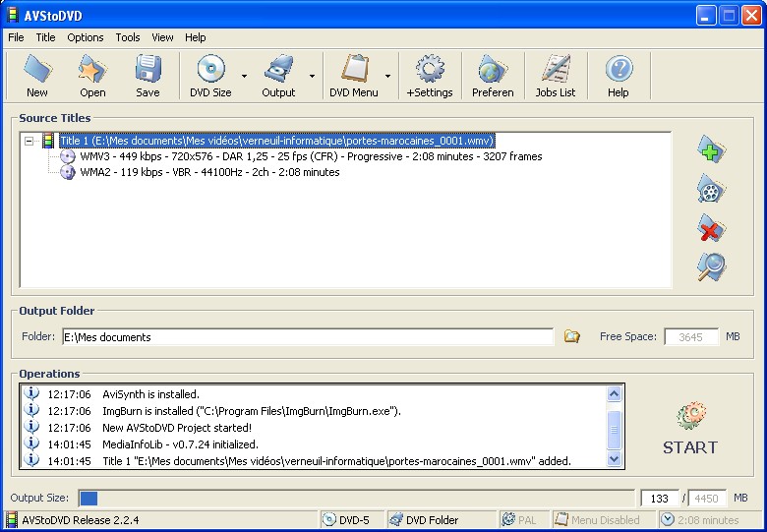Image resolution: width=767 pixels, height=532 pixels.
Task: Click the New project toolbar icon
Action: pyautogui.click(x=36, y=76)
